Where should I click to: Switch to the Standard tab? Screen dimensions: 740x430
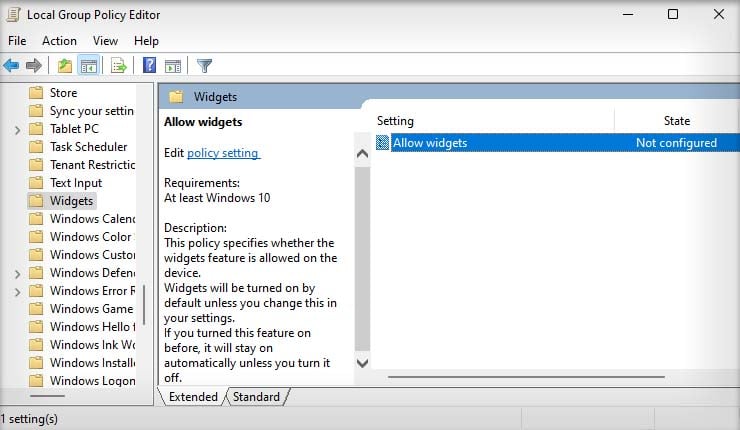click(256, 396)
